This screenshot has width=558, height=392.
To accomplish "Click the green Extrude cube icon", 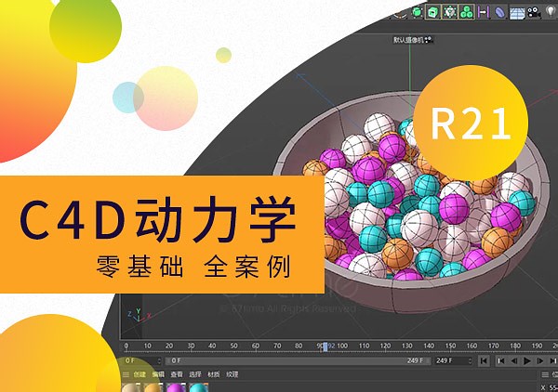I will [x=432, y=12].
